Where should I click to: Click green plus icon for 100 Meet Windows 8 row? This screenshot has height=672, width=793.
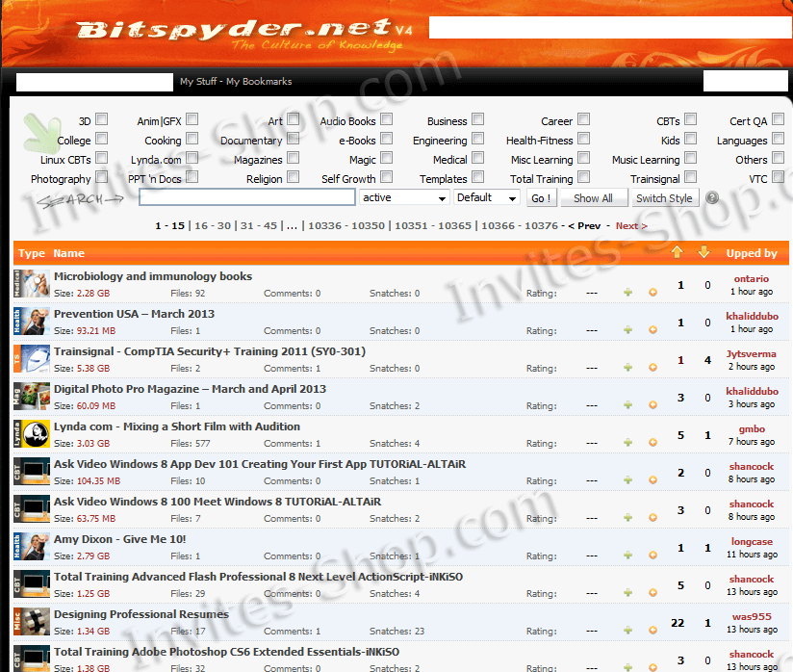627,517
